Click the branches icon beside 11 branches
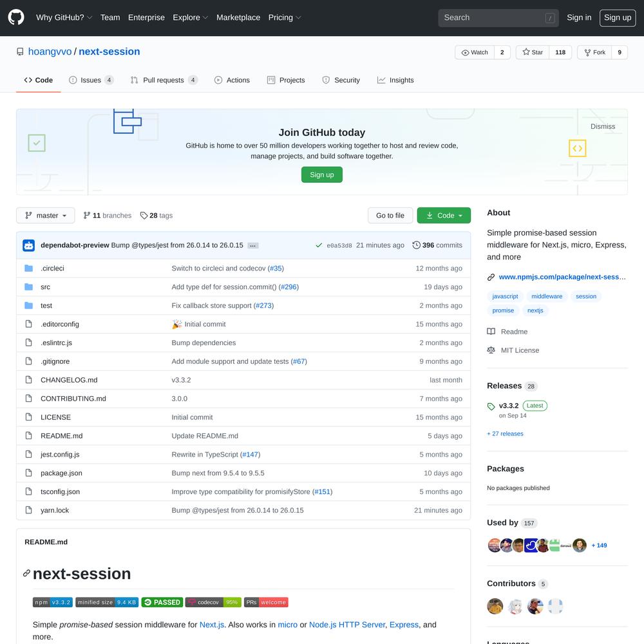The width and height of the screenshot is (644, 644). pos(87,215)
